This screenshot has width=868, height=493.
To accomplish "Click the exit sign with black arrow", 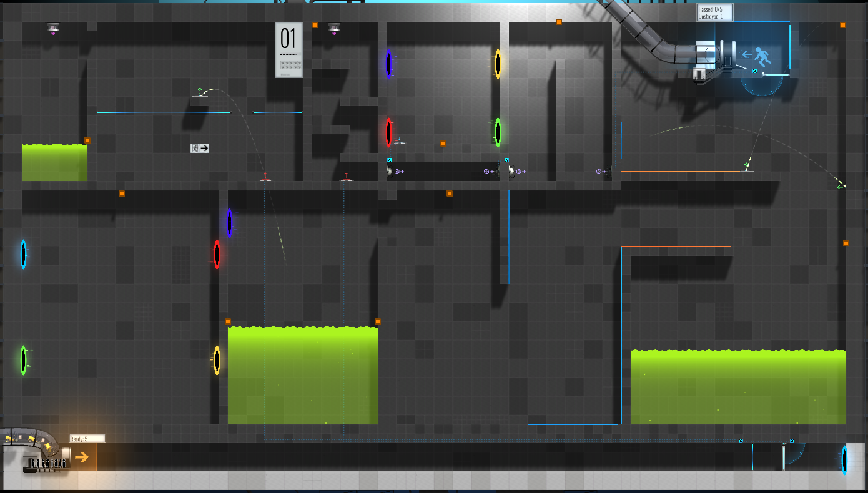I will point(200,148).
